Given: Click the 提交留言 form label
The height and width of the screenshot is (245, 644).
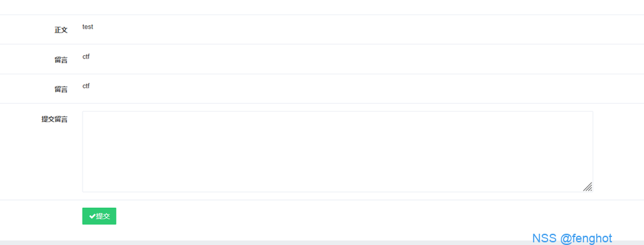Looking at the screenshot, I should point(55,120).
